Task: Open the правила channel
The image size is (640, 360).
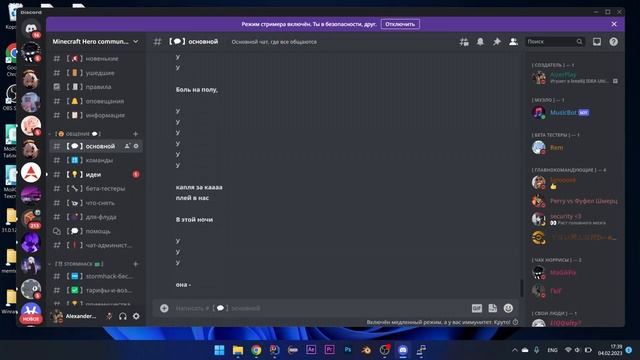Action: (96, 87)
